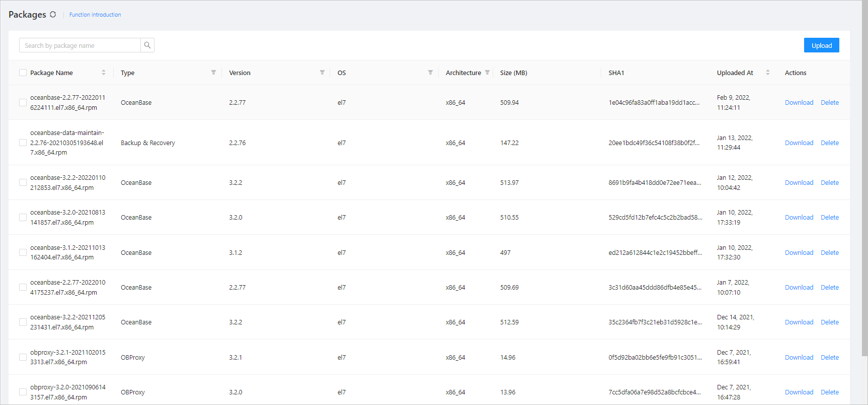Image resolution: width=868 pixels, height=405 pixels.
Task: Open the OS column filter icon
Action: pyautogui.click(x=430, y=73)
